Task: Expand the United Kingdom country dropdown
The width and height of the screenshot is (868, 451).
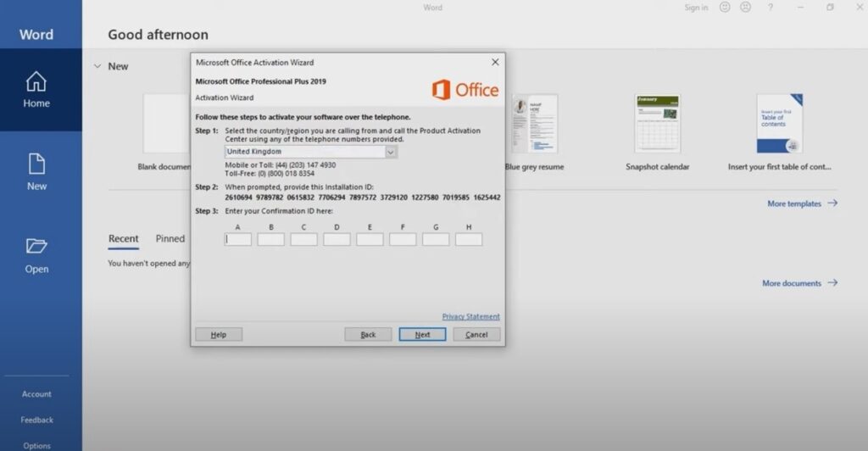Action: pos(390,152)
